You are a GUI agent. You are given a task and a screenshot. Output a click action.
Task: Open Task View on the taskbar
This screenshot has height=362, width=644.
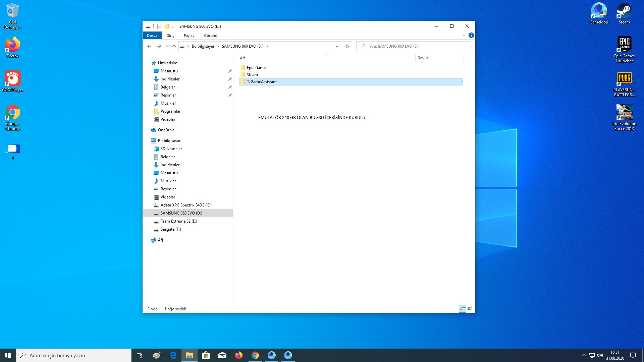click(x=140, y=355)
